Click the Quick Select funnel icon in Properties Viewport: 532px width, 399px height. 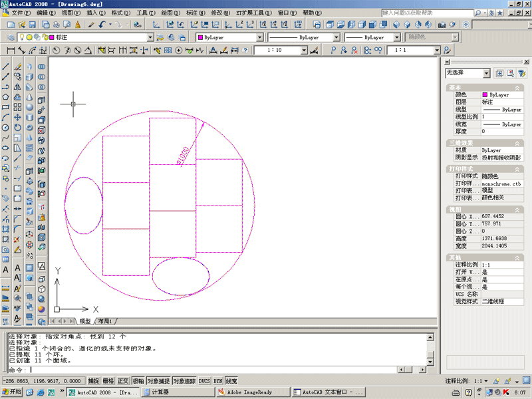click(522, 73)
